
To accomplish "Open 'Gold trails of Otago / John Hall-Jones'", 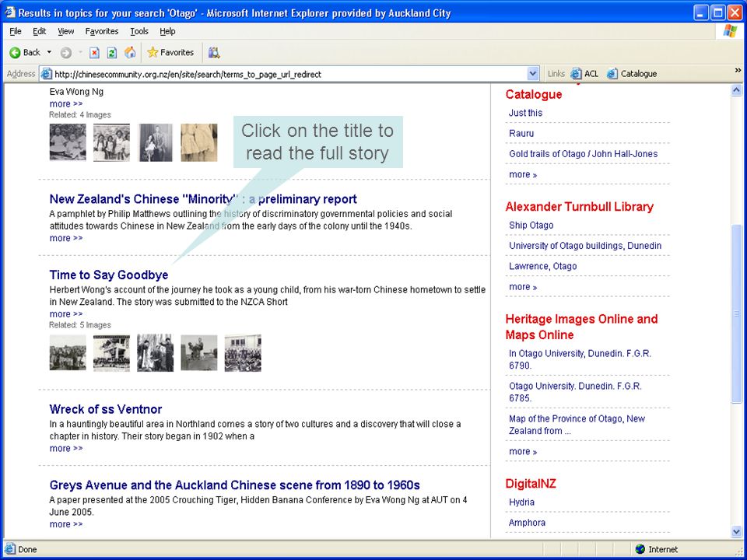I will [583, 154].
